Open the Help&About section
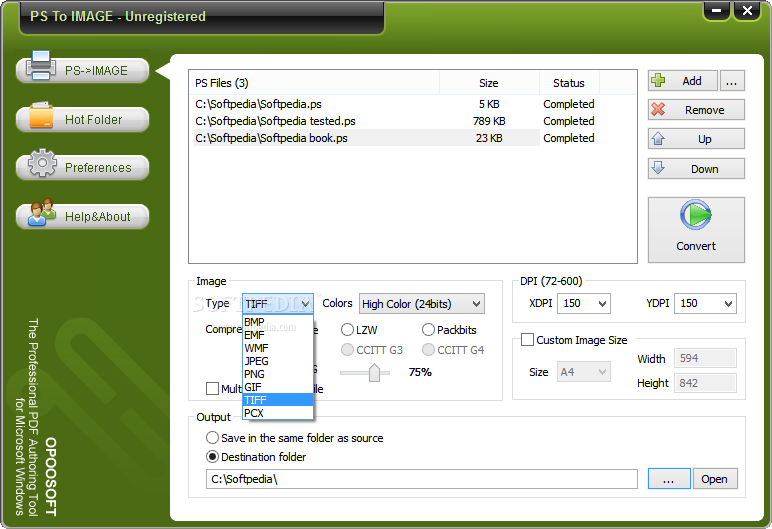The height and width of the screenshot is (529, 772). [x=83, y=216]
